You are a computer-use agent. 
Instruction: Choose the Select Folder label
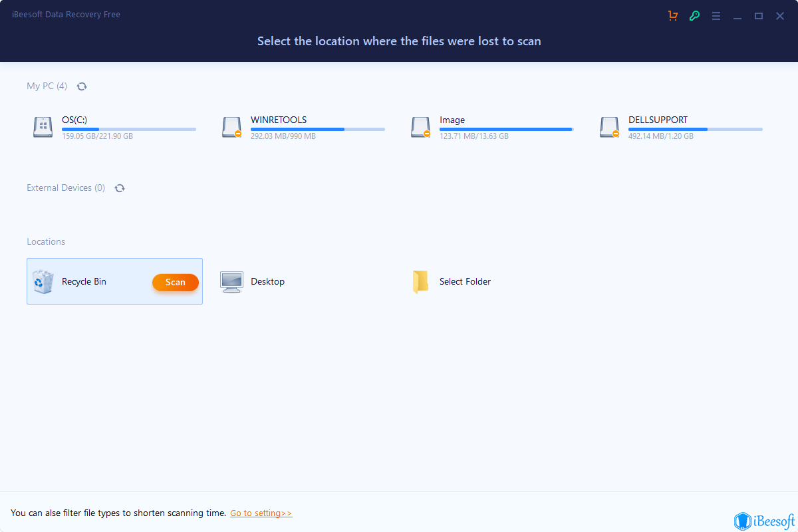(465, 281)
